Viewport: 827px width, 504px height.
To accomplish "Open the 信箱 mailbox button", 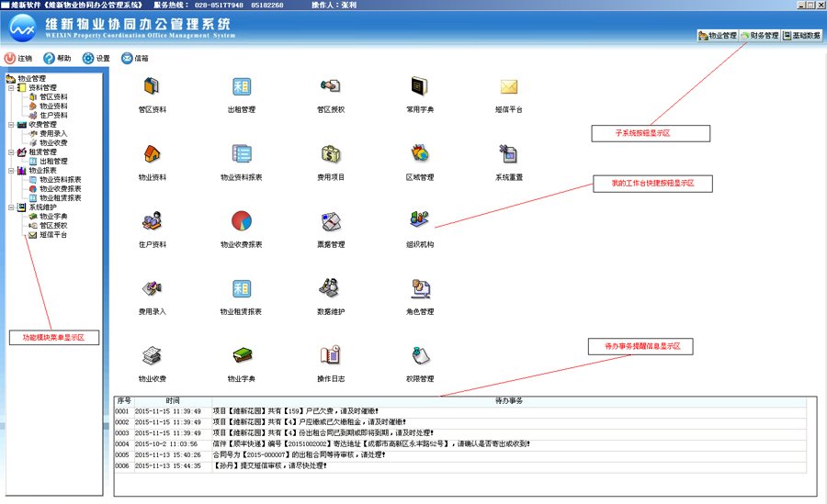I will point(135,59).
